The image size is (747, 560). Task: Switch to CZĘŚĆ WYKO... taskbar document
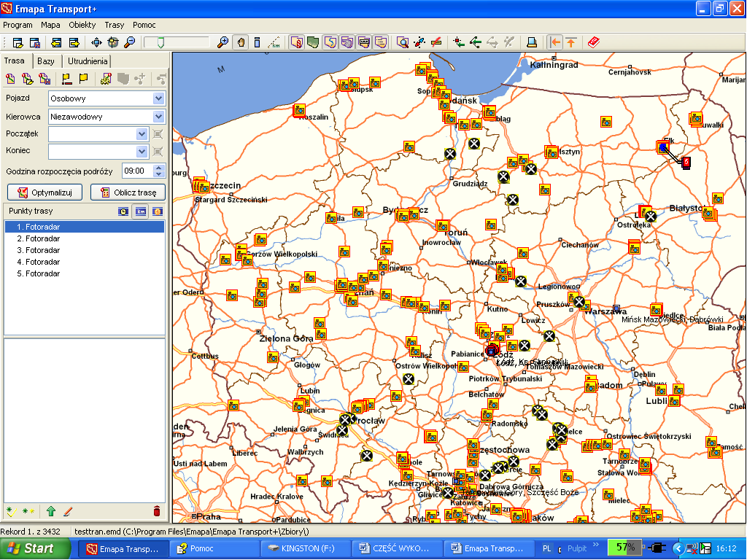tap(396, 548)
